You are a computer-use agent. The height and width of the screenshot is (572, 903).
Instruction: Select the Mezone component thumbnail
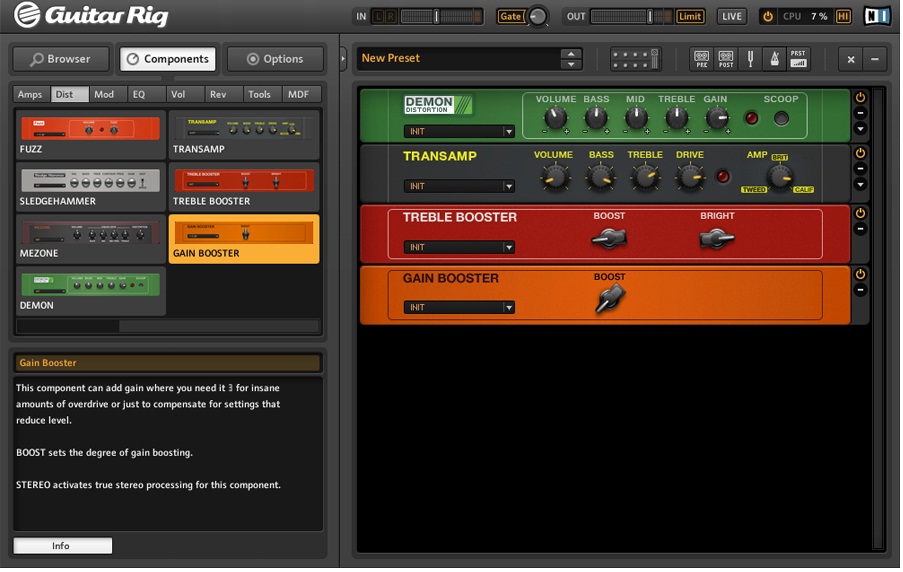90,239
